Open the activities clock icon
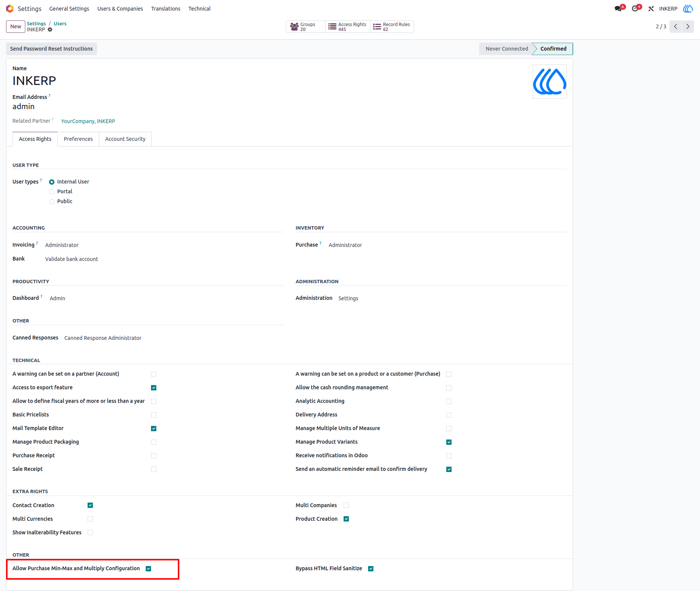The width and height of the screenshot is (700, 591). [x=635, y=8]
